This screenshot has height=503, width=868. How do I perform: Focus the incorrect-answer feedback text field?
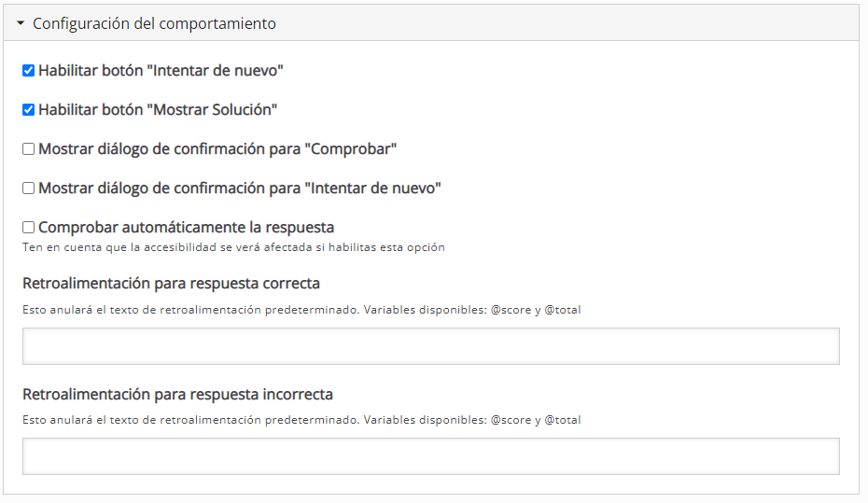430,456
